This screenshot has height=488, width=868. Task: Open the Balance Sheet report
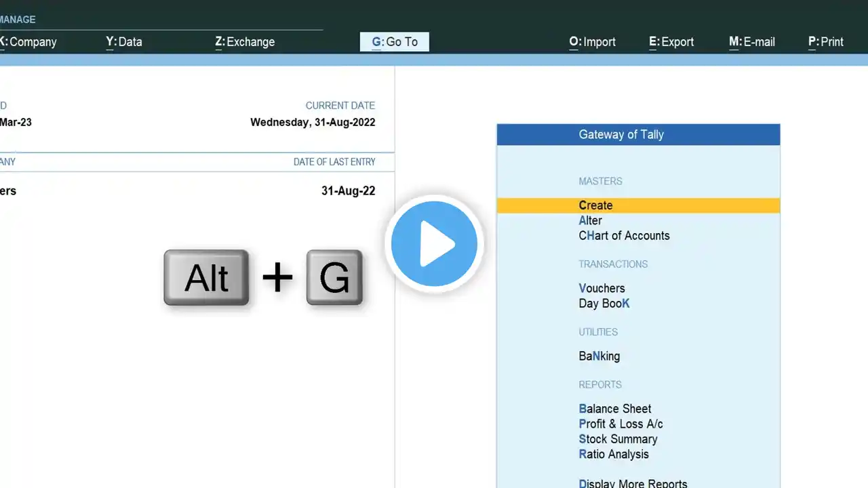[614, 409]
